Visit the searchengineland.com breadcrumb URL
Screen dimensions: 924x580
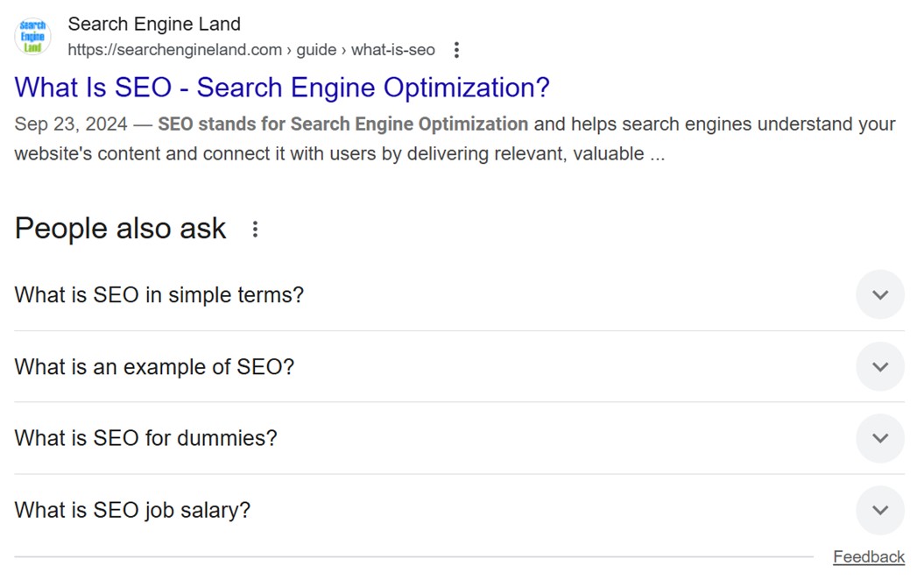coord(171,50)
